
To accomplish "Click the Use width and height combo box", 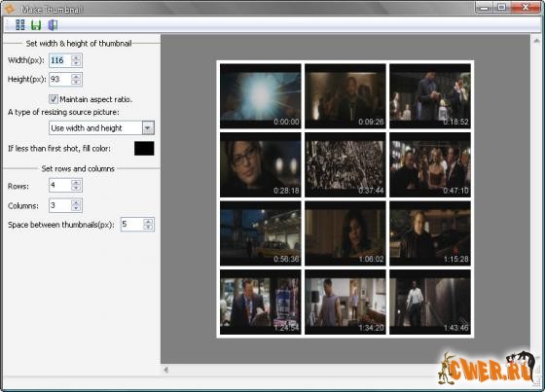I will click(101, 128).
